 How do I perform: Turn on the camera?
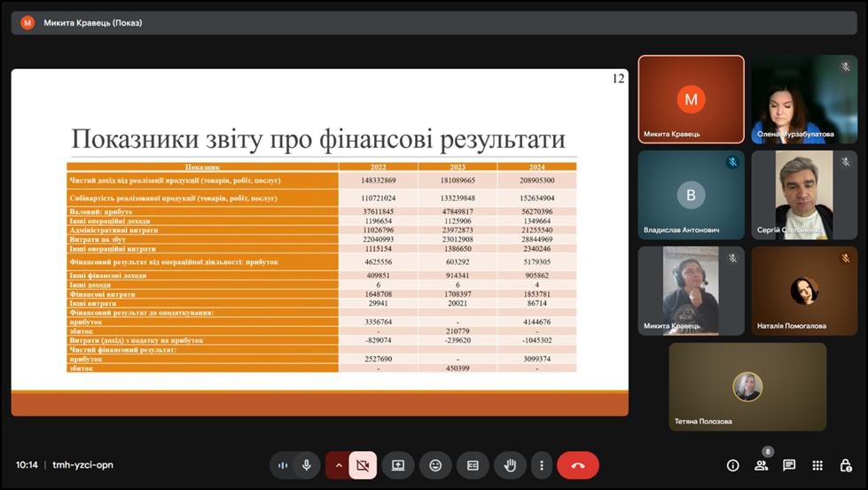[362, 465]
